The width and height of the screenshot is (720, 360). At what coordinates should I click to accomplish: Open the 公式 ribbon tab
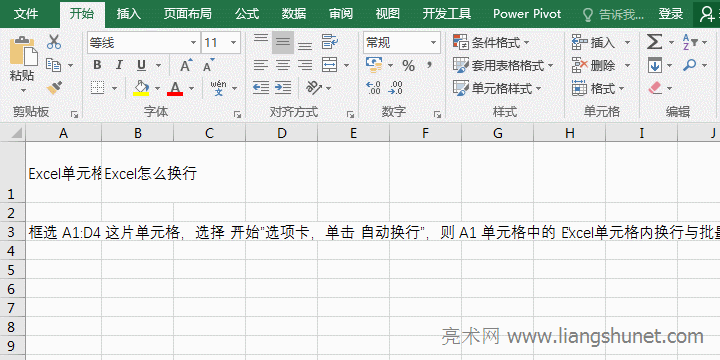coord(248,14)
